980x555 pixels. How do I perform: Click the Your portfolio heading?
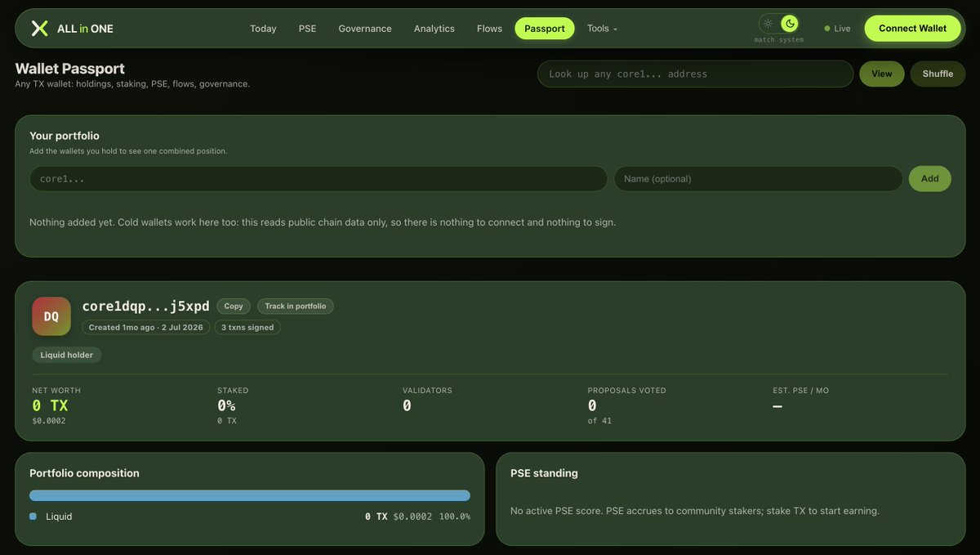(x=65, y=136)
